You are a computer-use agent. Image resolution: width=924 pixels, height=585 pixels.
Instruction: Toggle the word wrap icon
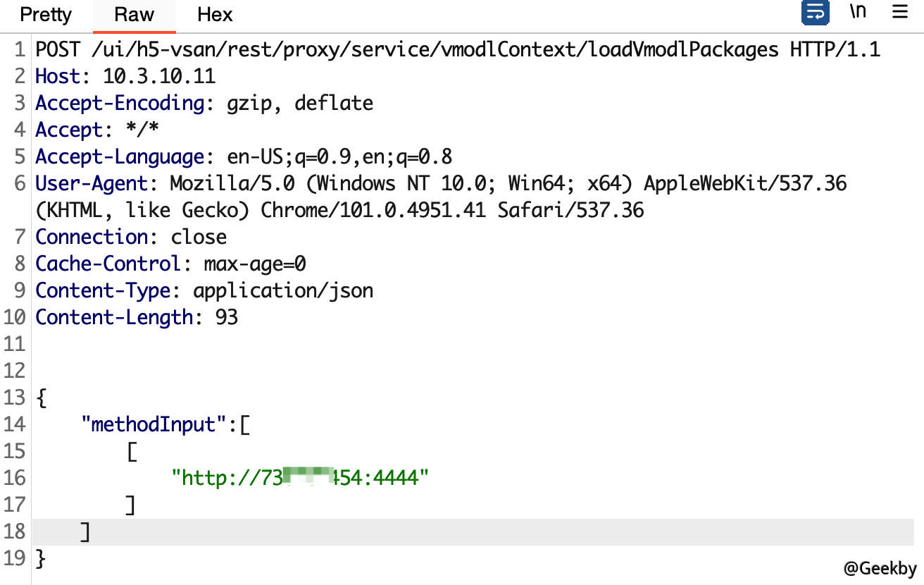[x=816, y=13]
